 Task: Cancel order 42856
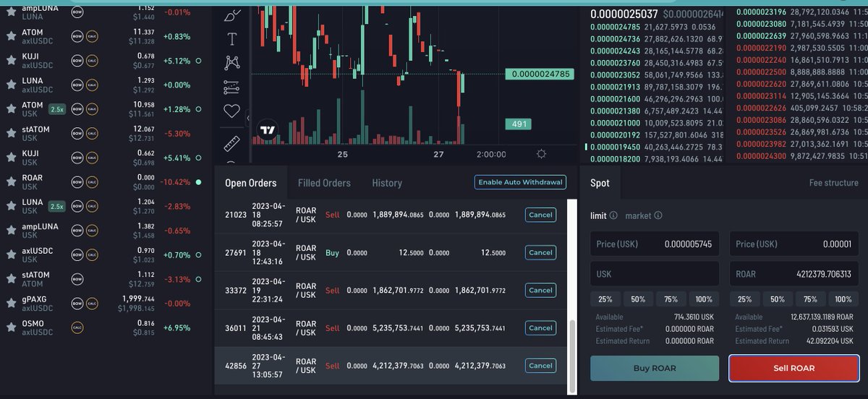[x=540, y=366]
